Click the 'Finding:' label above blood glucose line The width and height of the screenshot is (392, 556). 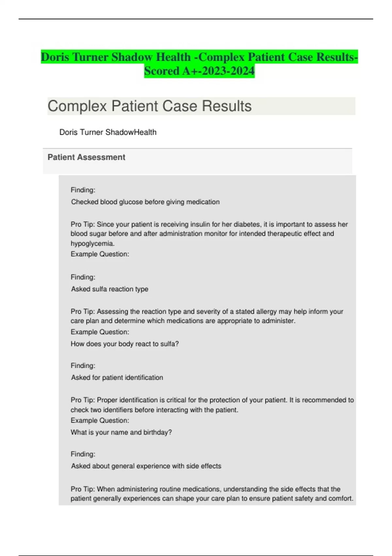83,190
